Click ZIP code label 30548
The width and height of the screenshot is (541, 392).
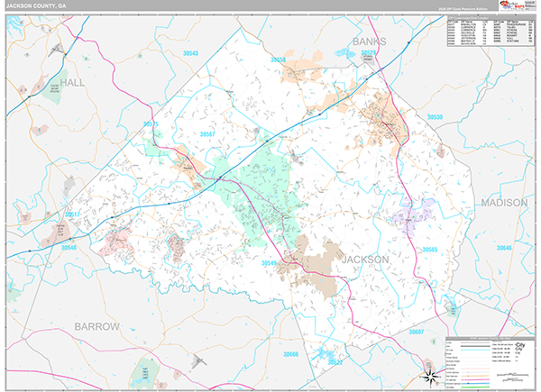[x=69, y=248]
